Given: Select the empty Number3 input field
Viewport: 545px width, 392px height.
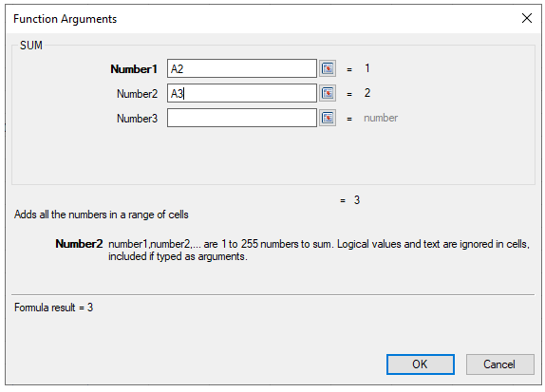Looking at the screenshot, I should click(x=242, y=118).
